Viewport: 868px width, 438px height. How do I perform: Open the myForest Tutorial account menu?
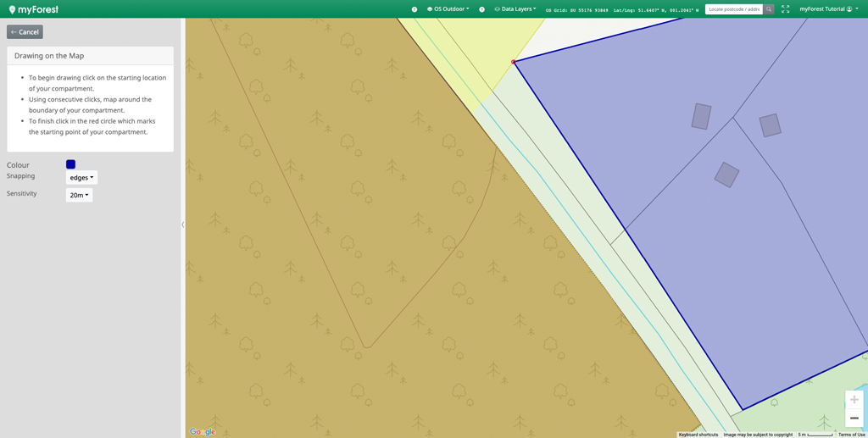click(x=828, y=9)
